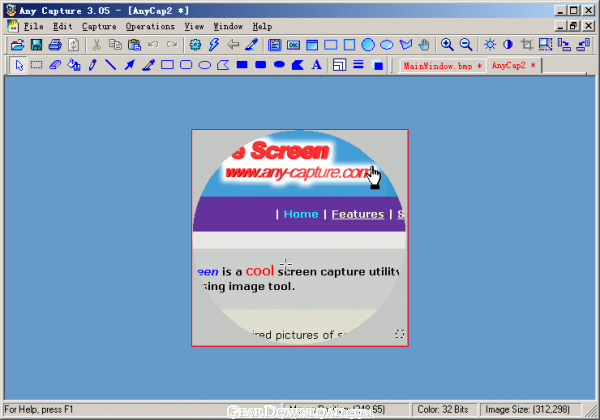
Task: Select the color picker on main toolbar
Action: (251, 45)
